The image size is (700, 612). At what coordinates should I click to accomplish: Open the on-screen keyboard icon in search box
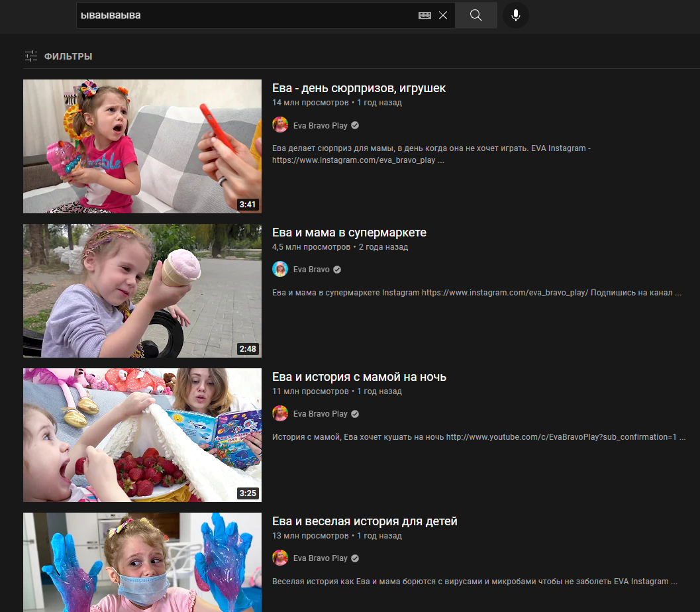pos(425,15)
